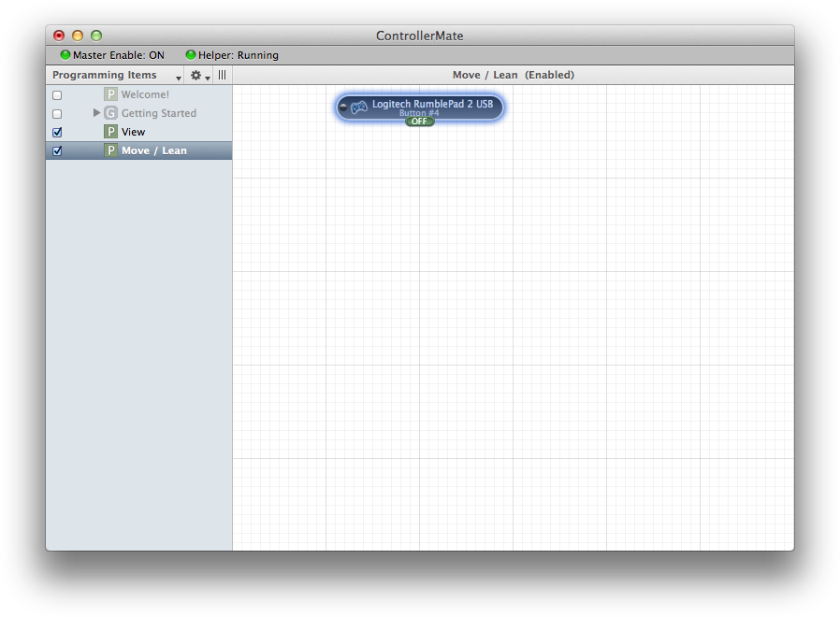Select the Logitech RumblePad 2 USB block

click(419, 108)
